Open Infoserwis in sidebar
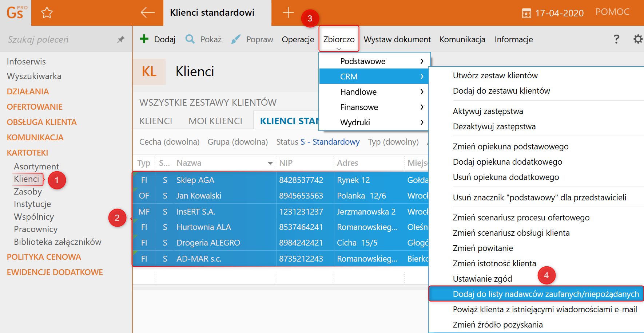 (x=26, y=62)
